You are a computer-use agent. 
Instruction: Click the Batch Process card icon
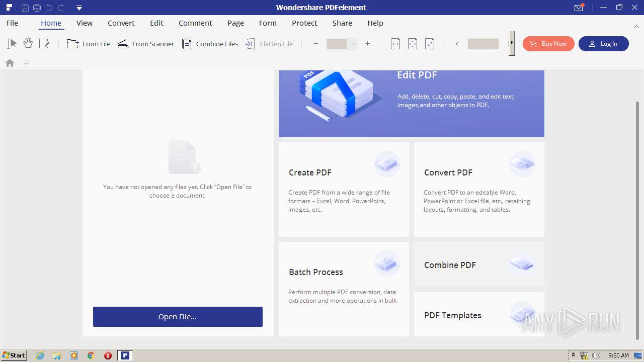[x=387, y=263]
